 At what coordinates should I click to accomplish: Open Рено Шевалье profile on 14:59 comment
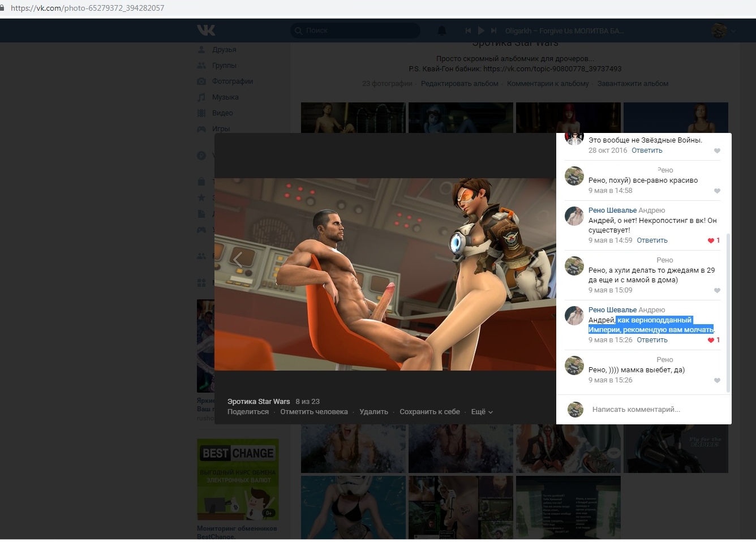tap(612, 210)
